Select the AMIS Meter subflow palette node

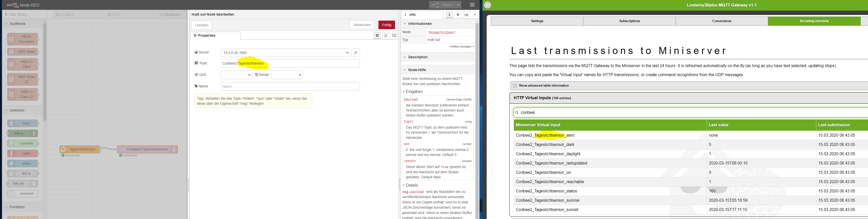coord(23,52)
